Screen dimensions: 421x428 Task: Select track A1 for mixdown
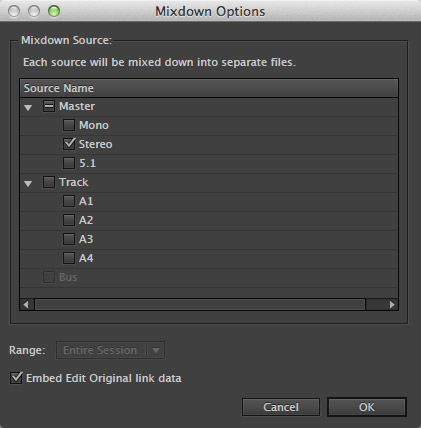[x=69, y=201]
